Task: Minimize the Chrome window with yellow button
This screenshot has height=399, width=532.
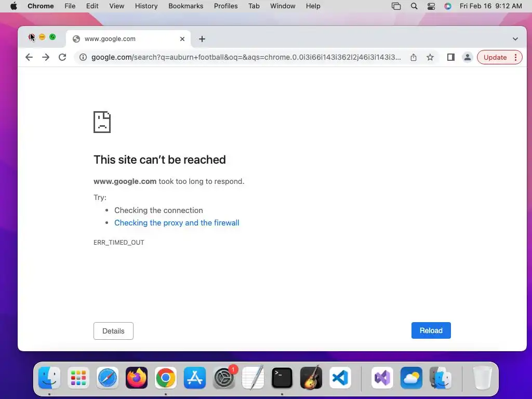Action: point(42,37)
